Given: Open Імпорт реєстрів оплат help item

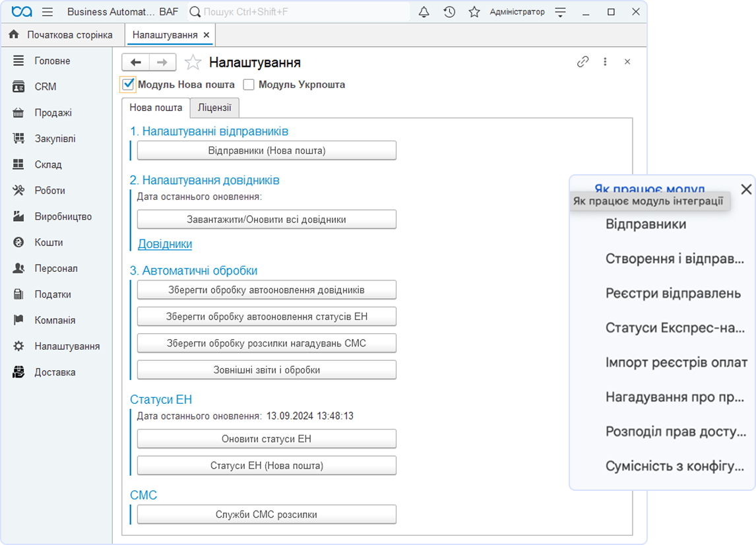Looking at the screenshot, I should 676,362.
